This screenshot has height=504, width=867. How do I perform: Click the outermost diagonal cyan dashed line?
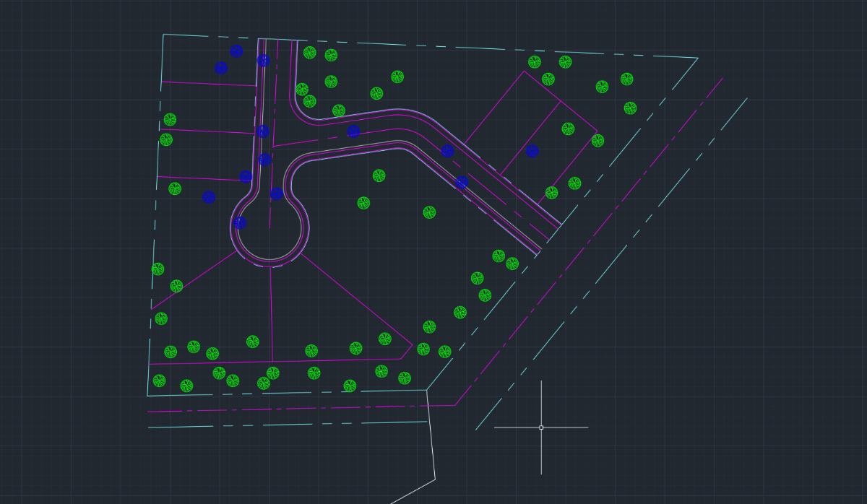click(611, 264)
